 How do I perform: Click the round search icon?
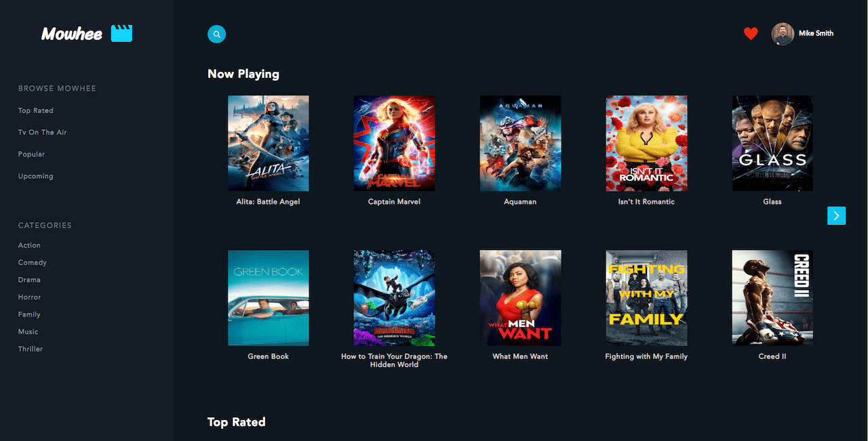click(216, 34)
